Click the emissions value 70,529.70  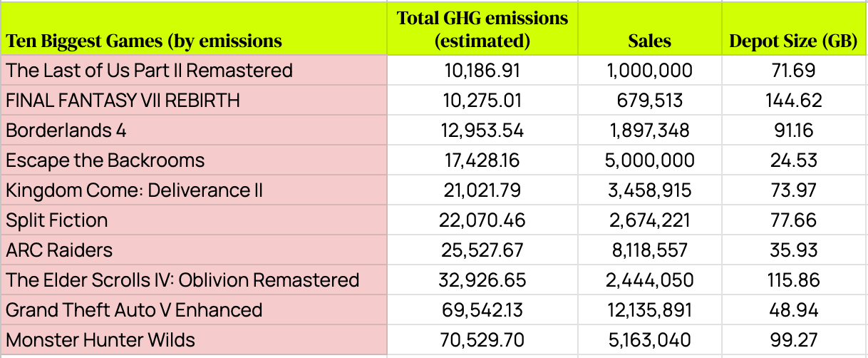(x=482, y=340)
